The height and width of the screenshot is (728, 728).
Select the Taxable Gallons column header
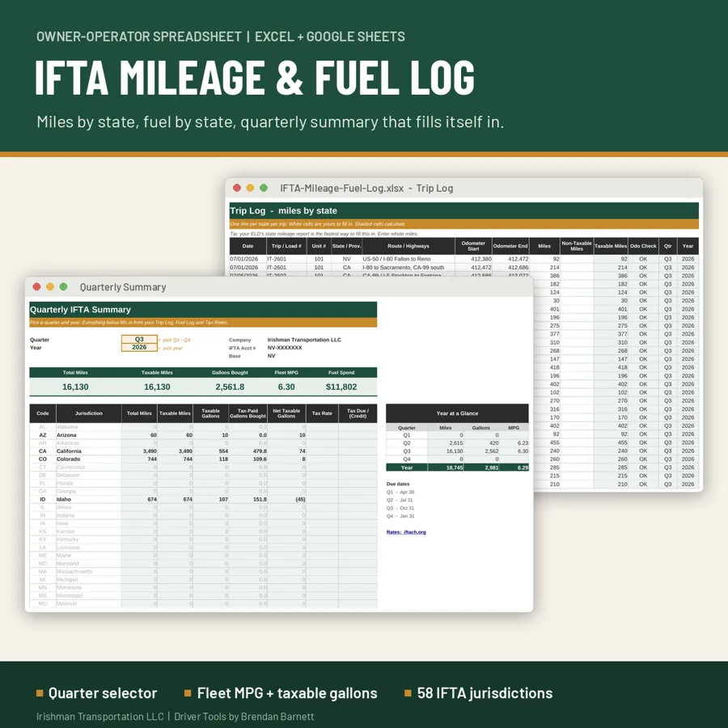click(210, 413)
